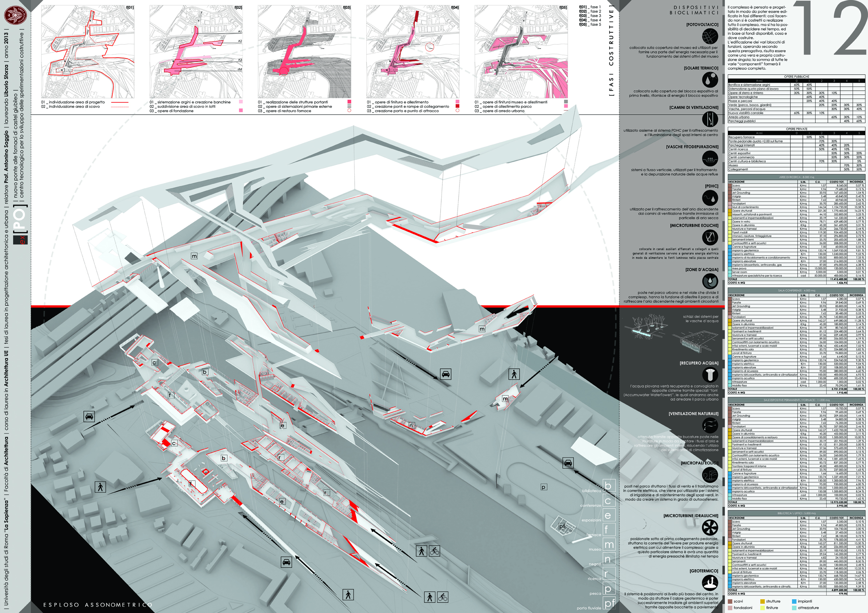
Task: Select the Geotermico arrow icon
Action: point(710,582)
